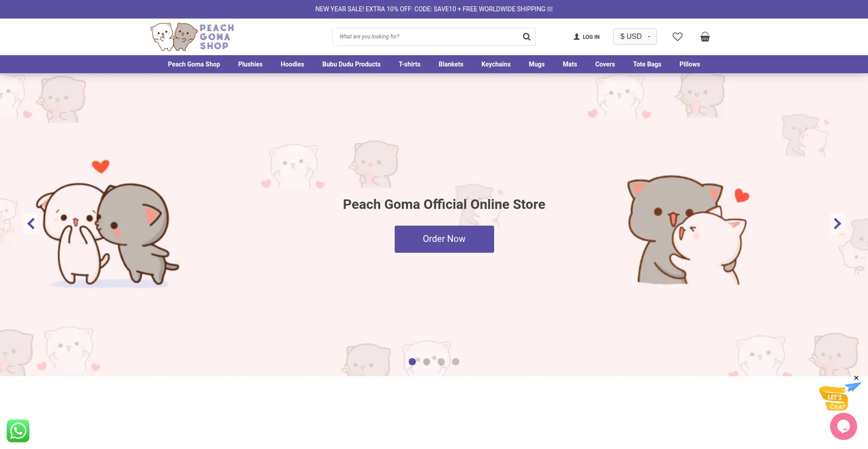Open the wishlist heart icon
This screenshot has height=449, width=868.
tap(677, 37)
